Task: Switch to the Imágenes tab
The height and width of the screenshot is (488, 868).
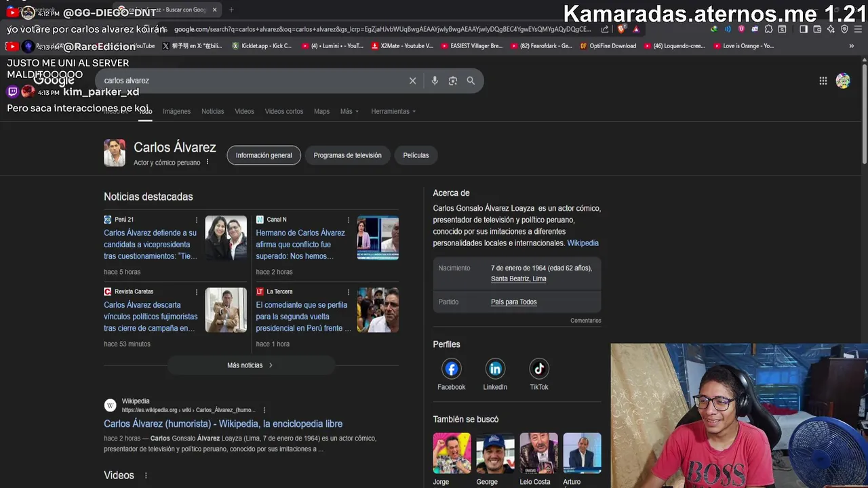Action: (176, 111)
